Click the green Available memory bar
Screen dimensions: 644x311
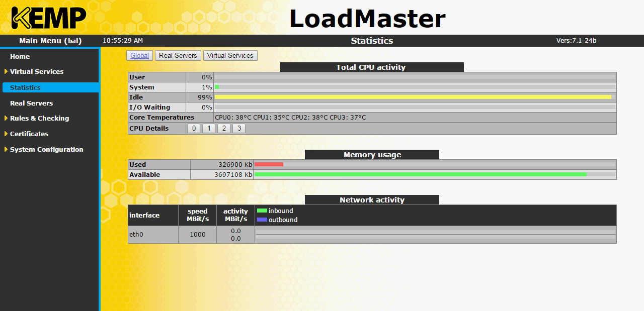pyautogui.click(x=420, y=174)
